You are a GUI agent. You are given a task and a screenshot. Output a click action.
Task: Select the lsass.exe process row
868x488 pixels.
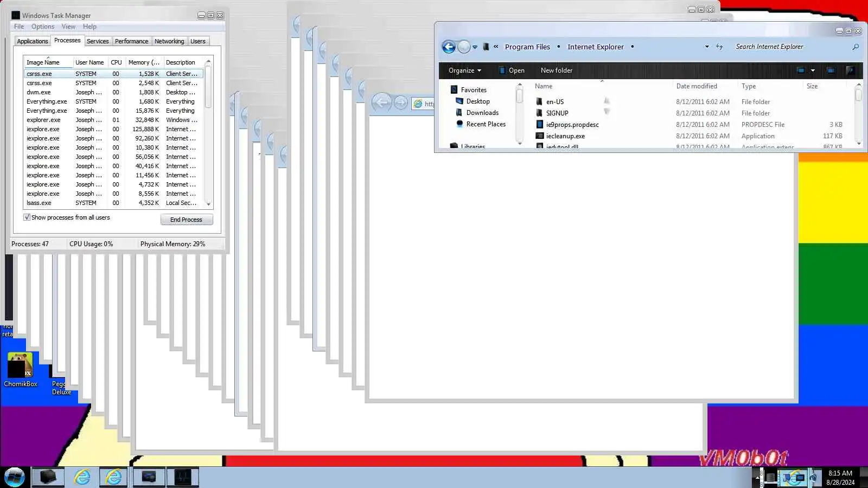pos(114,203)
